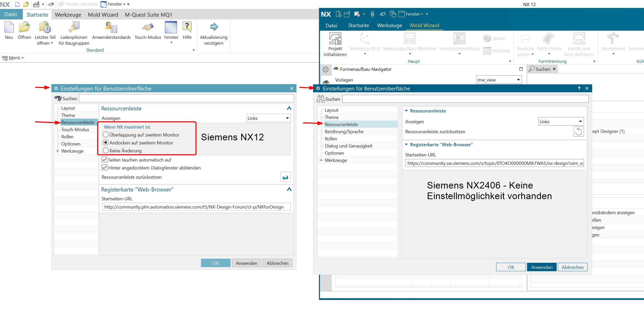Click the Neu file icon in NX12 ribbon
Screen dimensions: 644x330
[x=9, y=27]
